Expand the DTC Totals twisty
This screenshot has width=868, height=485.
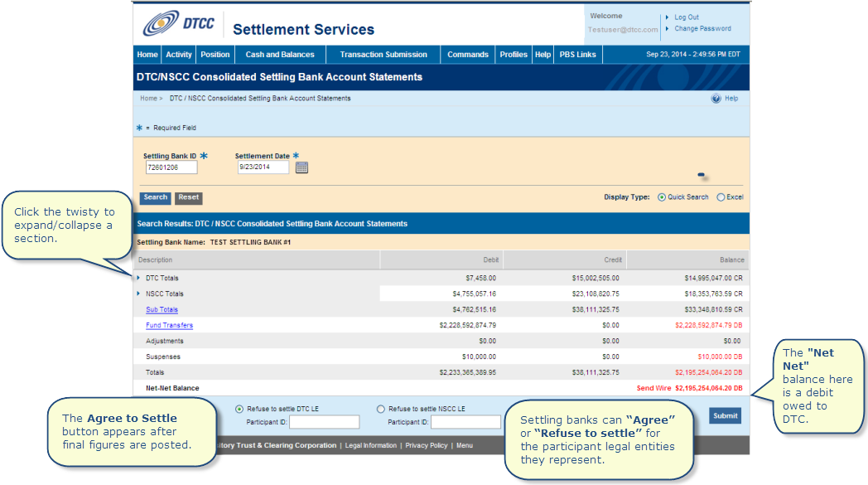(x=138, y=278)
